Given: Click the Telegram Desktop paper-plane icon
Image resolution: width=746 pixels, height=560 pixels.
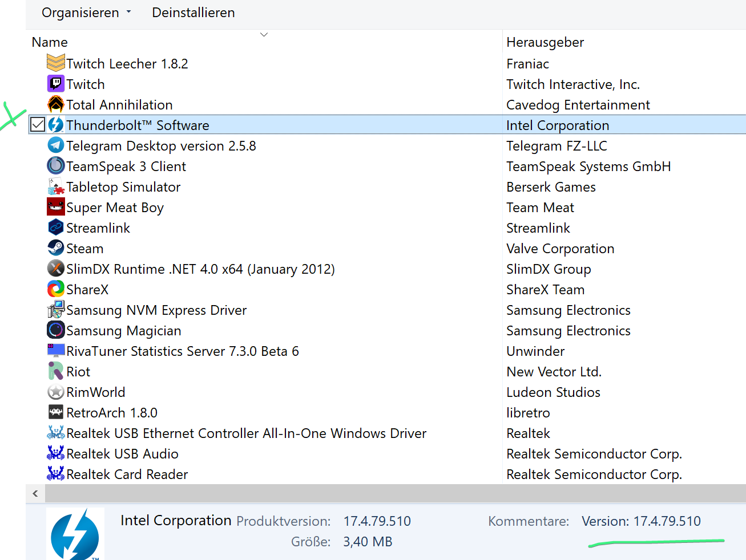Looking at the screenshot, I should click(55, 145).
